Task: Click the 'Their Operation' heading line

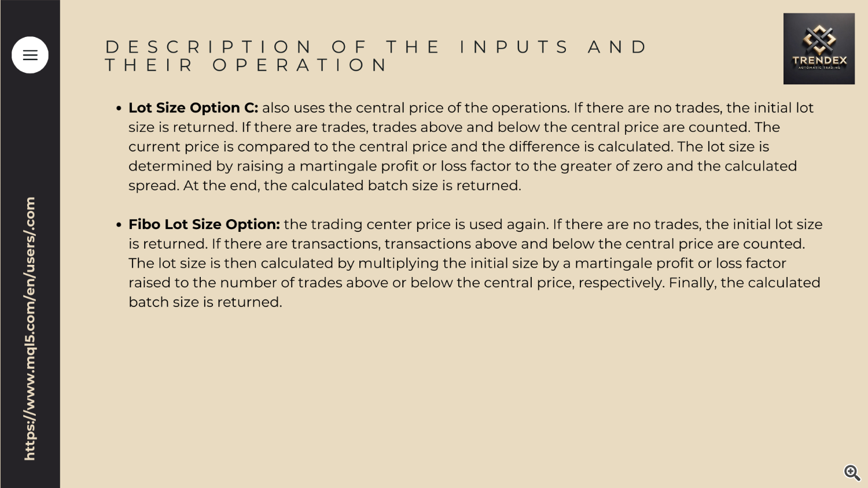Action: point(246,65)
